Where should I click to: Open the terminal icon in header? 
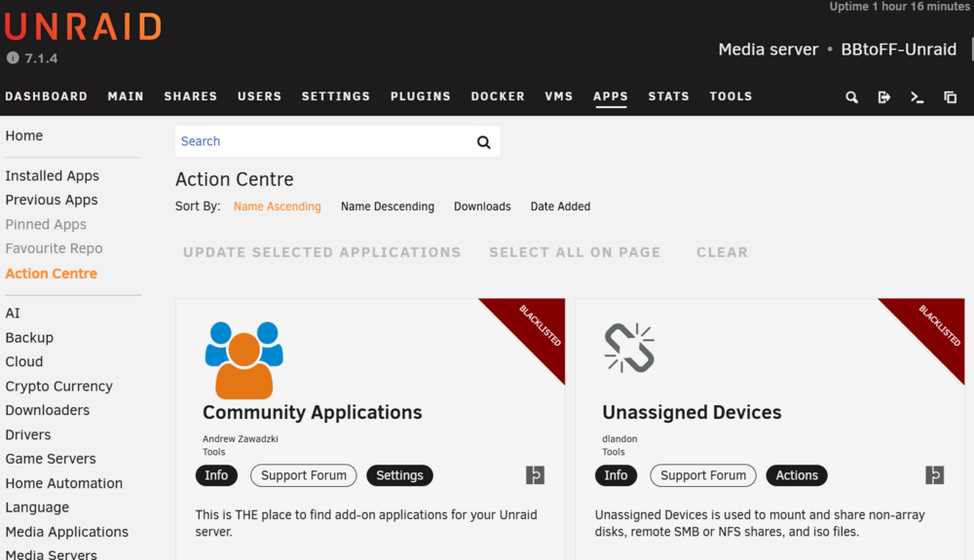point(917,97)
